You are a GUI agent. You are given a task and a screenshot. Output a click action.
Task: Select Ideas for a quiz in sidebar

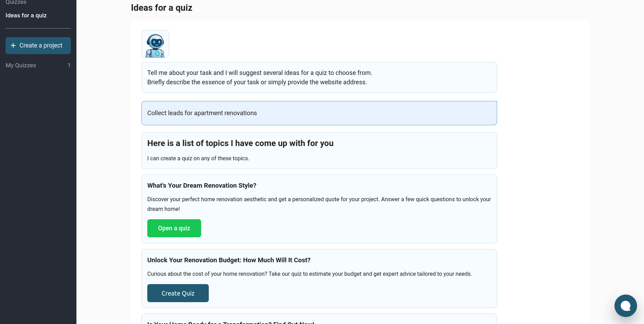[26, 15]
